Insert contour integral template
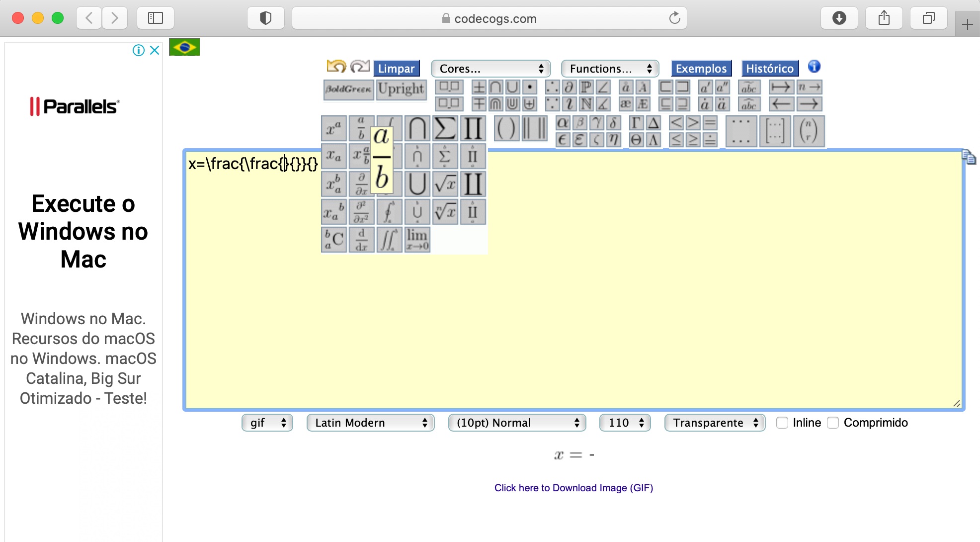The width and height of the screenshot is (980, 542). (389, 212)
